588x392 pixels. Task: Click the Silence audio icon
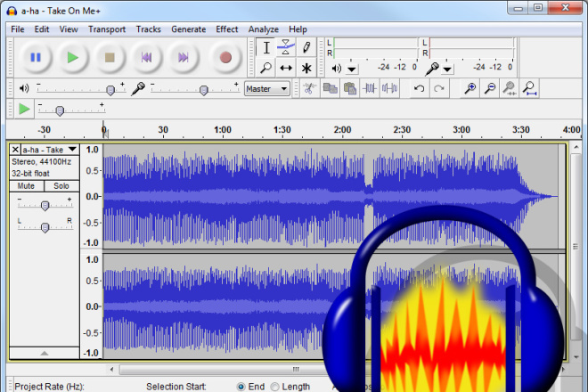coord(389,88)
